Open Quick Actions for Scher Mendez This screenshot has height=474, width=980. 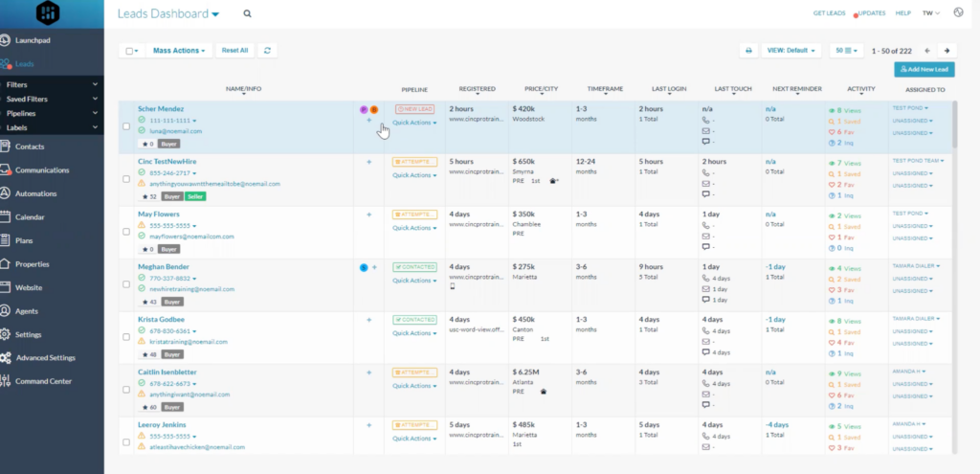(414, 123)
